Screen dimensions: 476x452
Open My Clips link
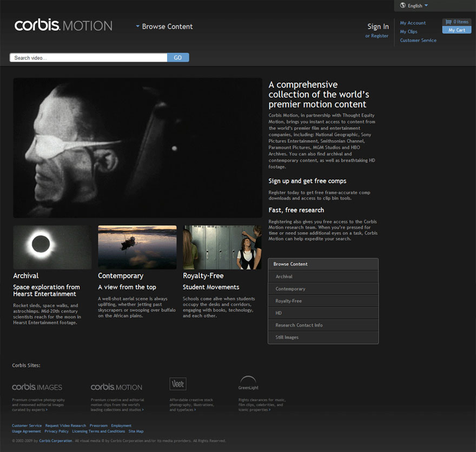[408, 31]
